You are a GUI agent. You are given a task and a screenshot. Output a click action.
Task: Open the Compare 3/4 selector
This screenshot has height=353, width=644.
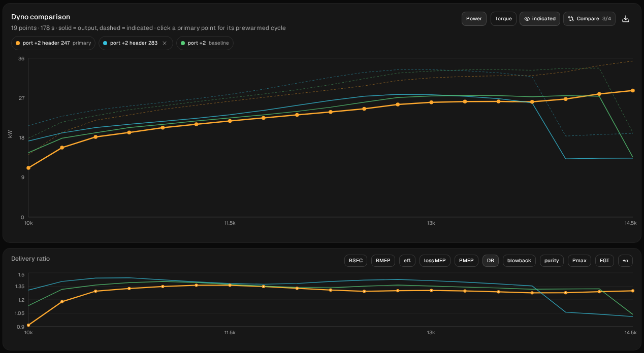point(590,19)
